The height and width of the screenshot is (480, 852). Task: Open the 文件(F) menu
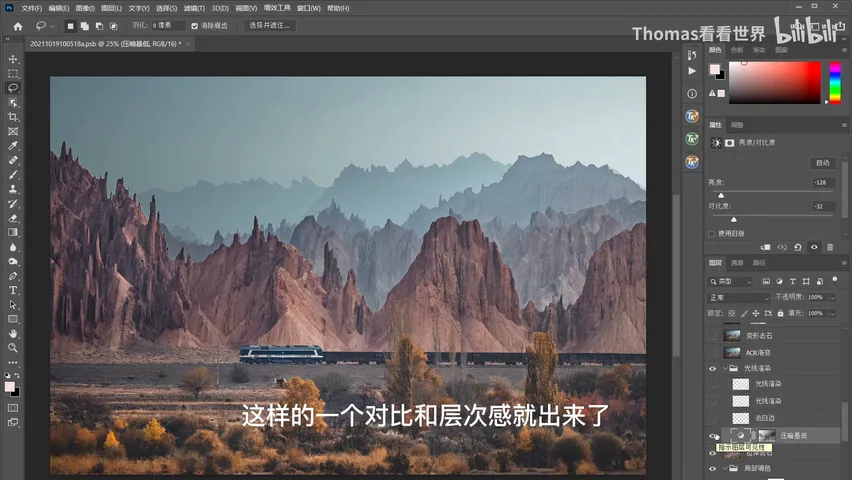tap(31, 8)
